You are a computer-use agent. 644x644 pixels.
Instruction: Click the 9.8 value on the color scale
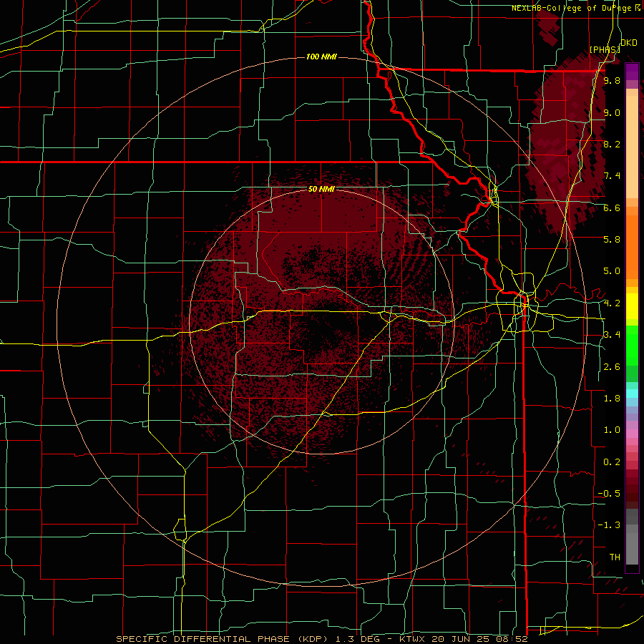612,80
